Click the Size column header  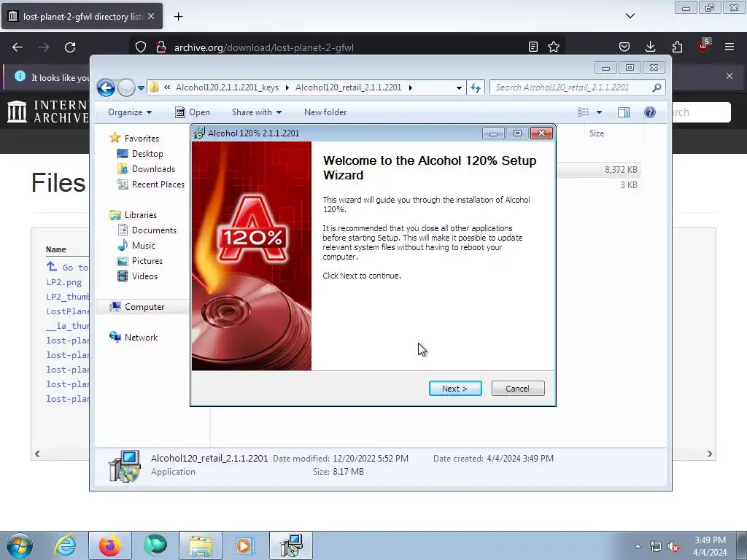tap(597, 133)
